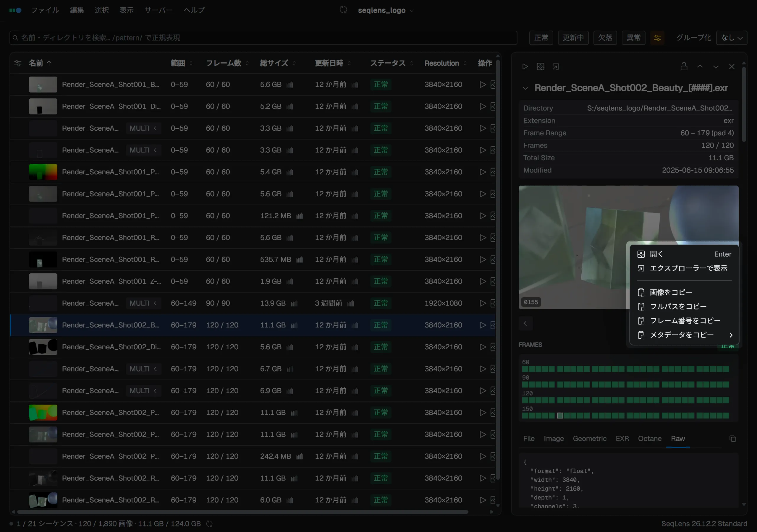Open the ヘルプ menu

pos(194,10)
